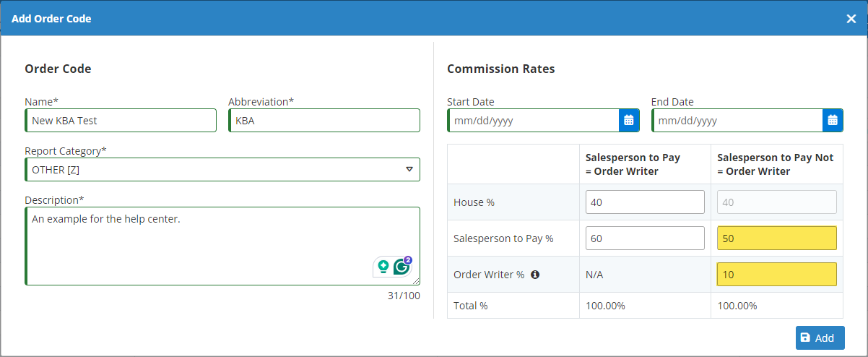Select the editable House % field
The width and height of the screenshot is (868, 357).
coord(645,202)
